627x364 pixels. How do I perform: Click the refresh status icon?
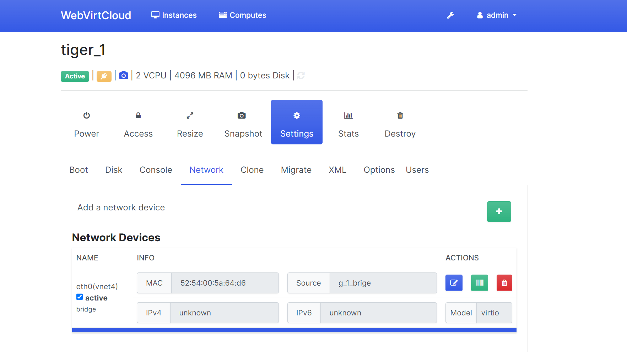pyautogui.click(x=301, y=76)
